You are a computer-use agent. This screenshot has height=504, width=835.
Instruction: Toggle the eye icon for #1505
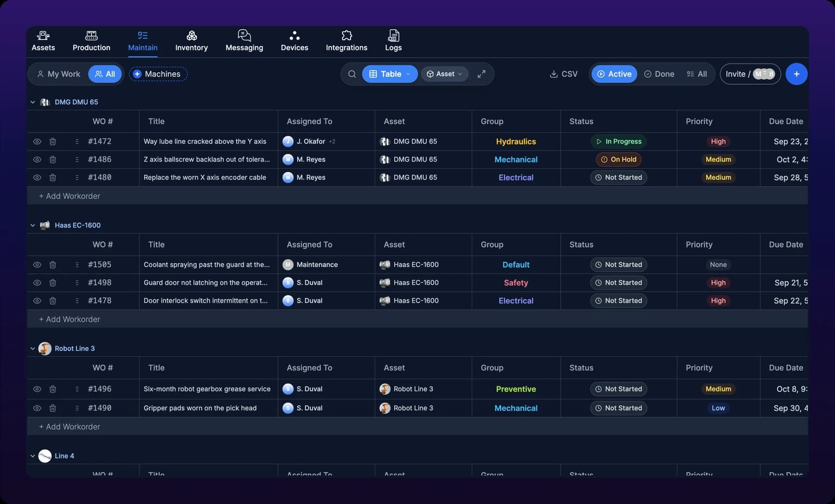pyautogui.click(x=37, y=264)
